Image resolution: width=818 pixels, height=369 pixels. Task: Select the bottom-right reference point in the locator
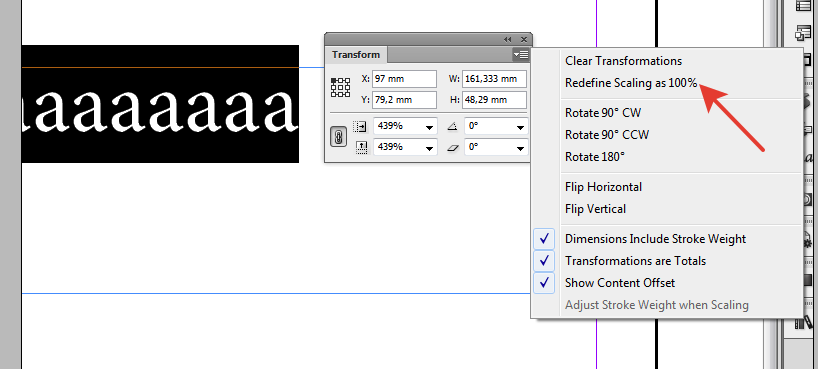346,93
